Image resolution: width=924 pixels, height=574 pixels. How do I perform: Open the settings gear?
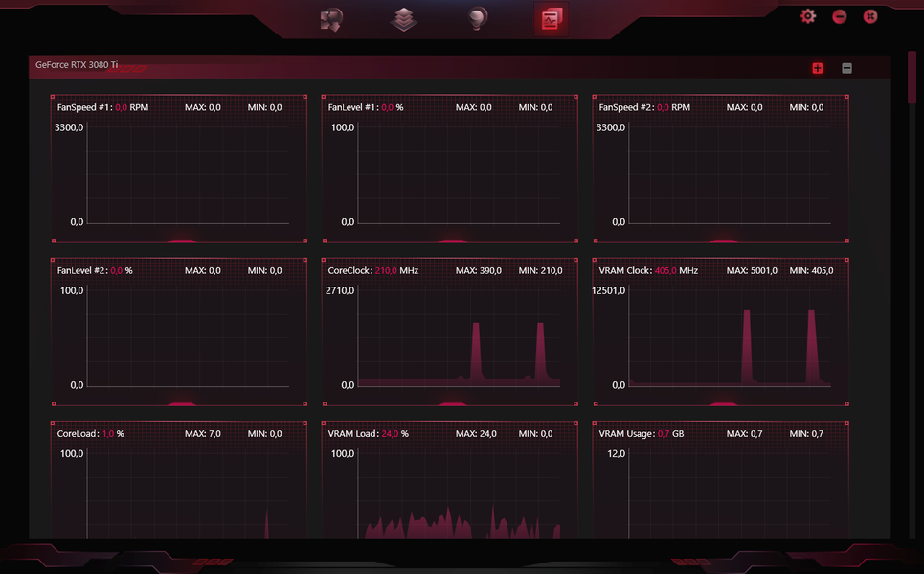point(808,16)
